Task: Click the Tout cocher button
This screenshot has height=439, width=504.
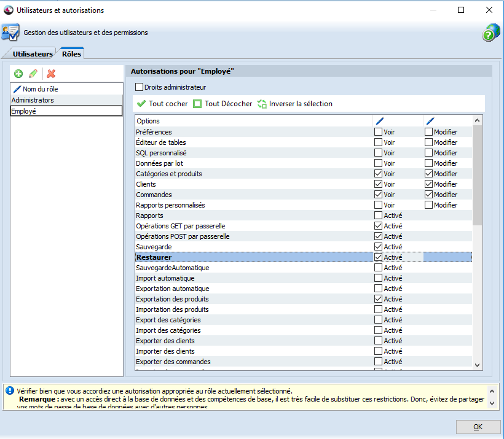Action: 162,104
